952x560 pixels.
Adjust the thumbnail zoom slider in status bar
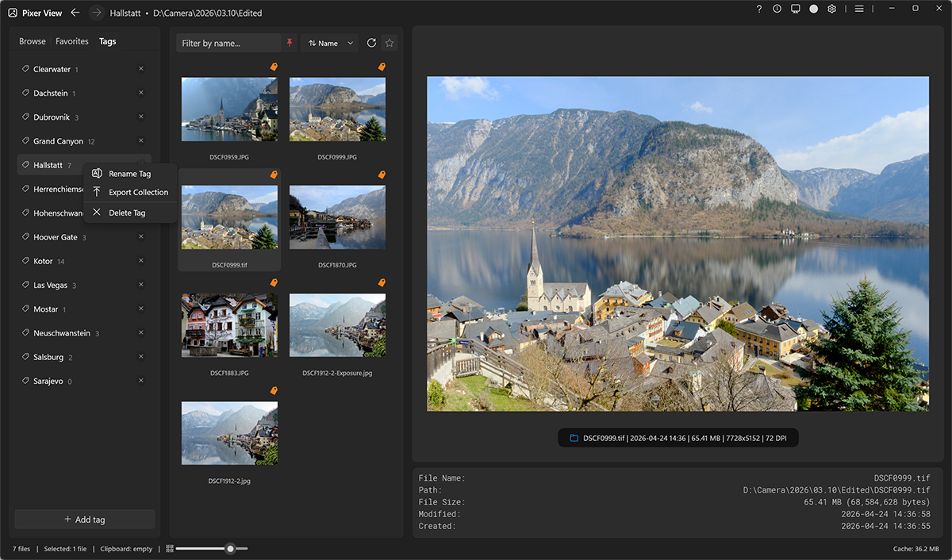pyautogui.click(x=229, y=548)
